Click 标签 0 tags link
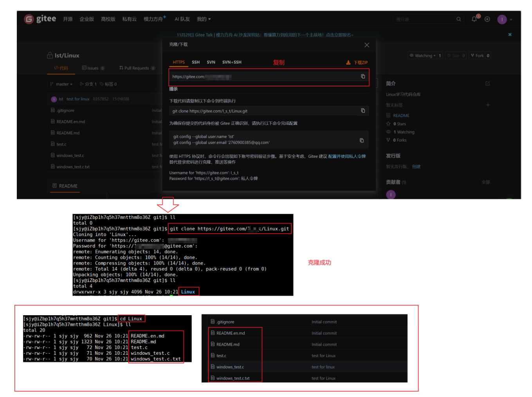Image resolution: width=532 pixels, height=397 pixels. 108,84
